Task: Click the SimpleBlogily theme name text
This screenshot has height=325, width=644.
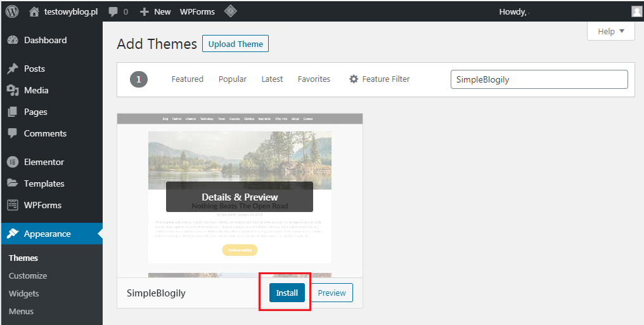Action: click(156, 293)
